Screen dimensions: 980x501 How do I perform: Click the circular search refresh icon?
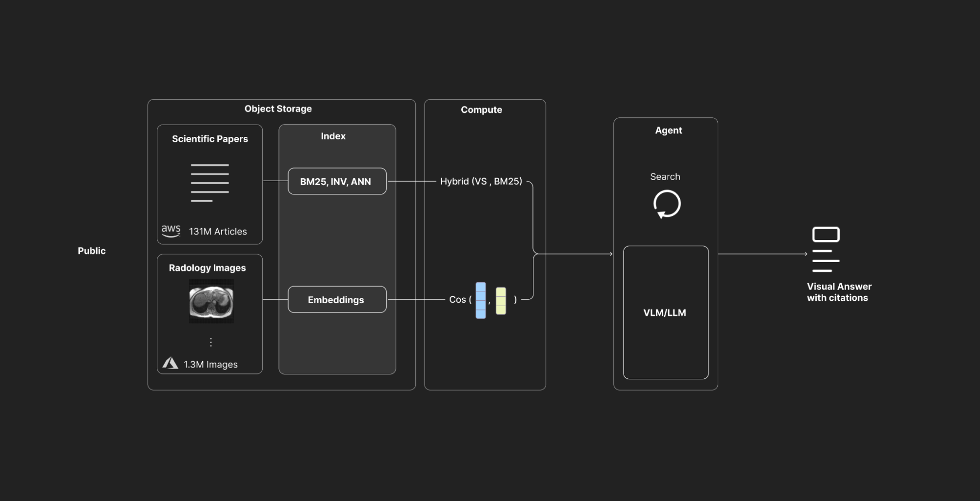pyautogui.click(x=667, y=204)
